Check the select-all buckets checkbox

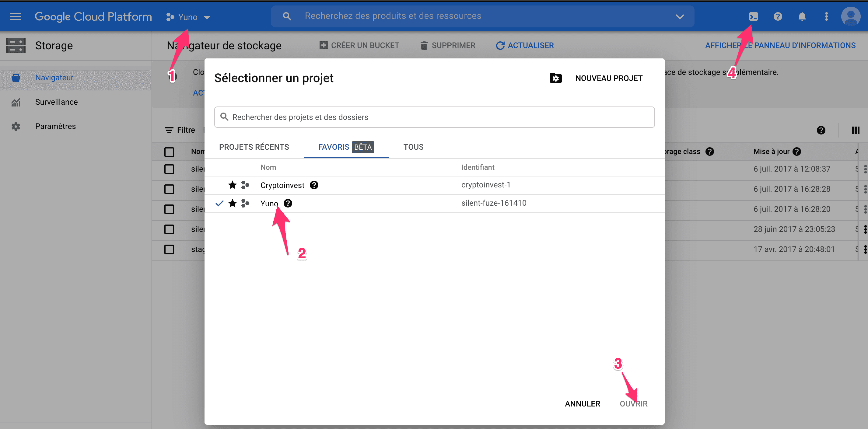(170, 152)
